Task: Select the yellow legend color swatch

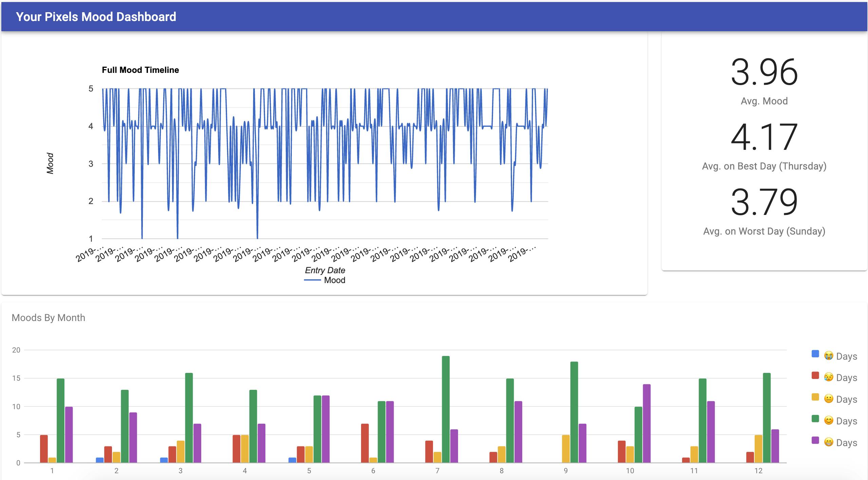Action: coord(815,397)
